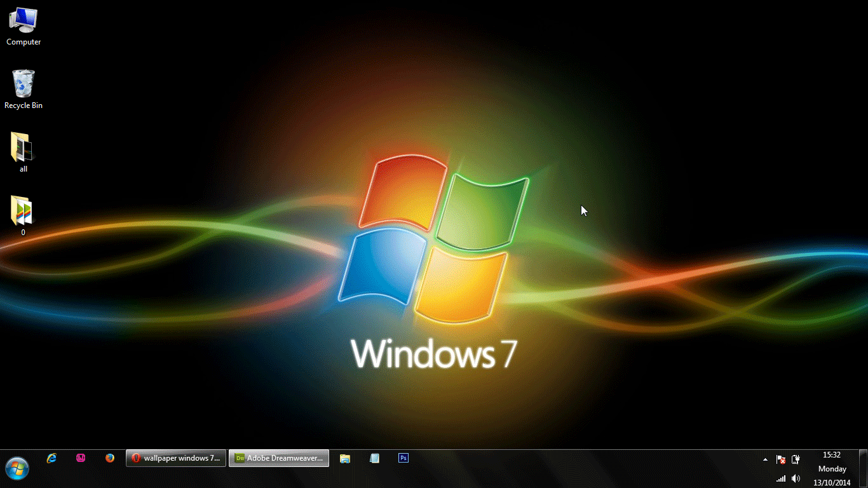The width and height of the screenshot is (868, 488).
Task: Switch to the Adobe Dreamweaver window
Action: tap(279, 458)
